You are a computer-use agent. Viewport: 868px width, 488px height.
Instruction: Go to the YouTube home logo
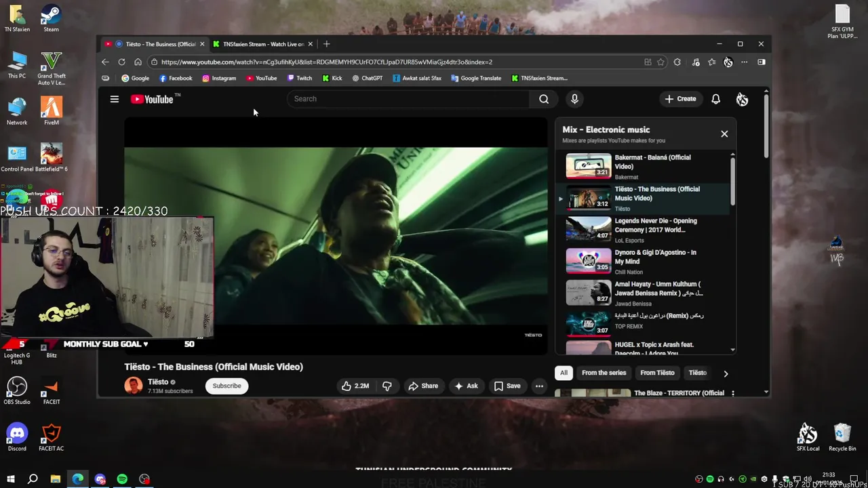tap(153, 99)
